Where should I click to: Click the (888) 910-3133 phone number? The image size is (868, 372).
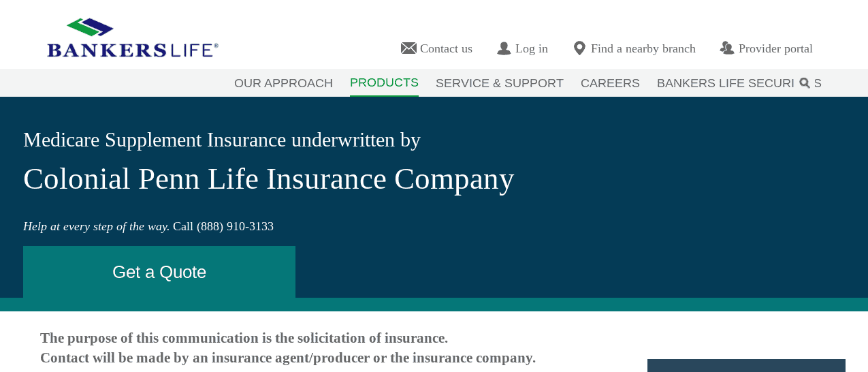[x=235, y=226]
